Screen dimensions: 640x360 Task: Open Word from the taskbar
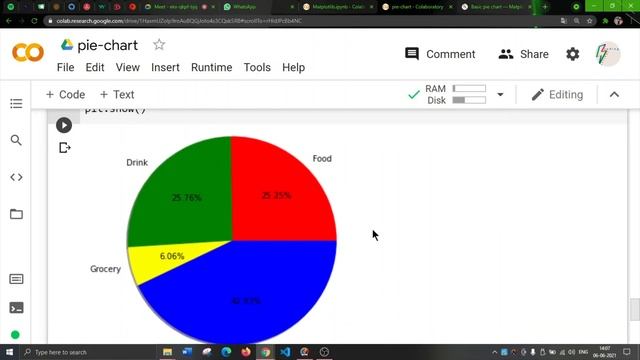pyautogui.click(x=187, y=352)
